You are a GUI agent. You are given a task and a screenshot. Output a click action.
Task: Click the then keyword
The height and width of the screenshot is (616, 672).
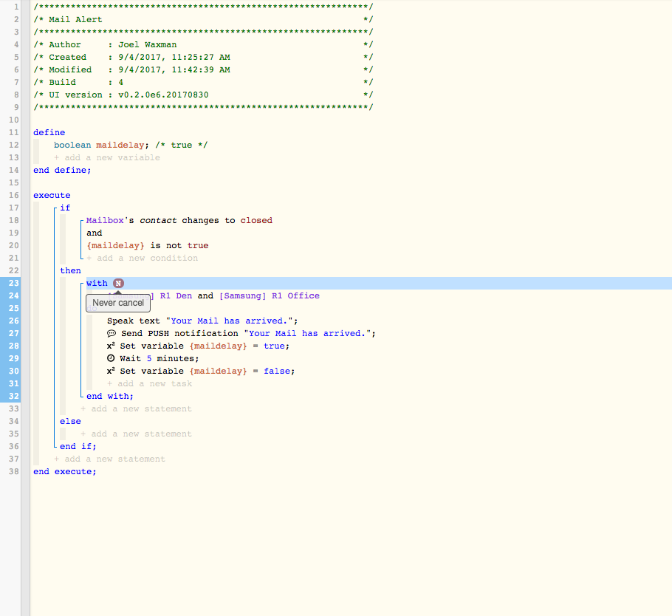(70, 270)
